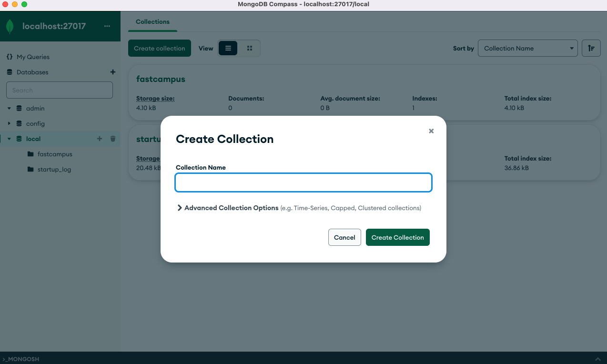Click the fastcampus folder icon
607x364 pixels.
coord(30,154)
